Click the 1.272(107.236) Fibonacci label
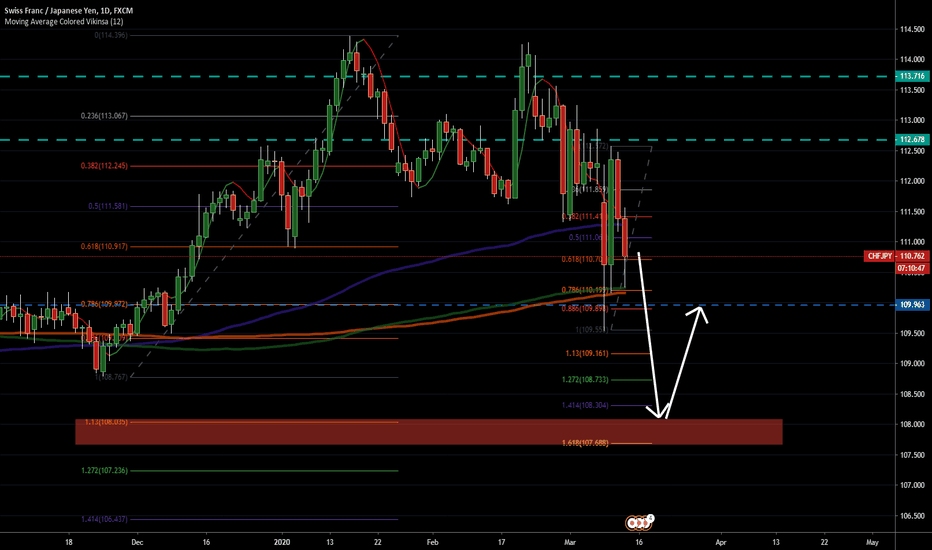 pyautogui.click(x=104, y=470)
